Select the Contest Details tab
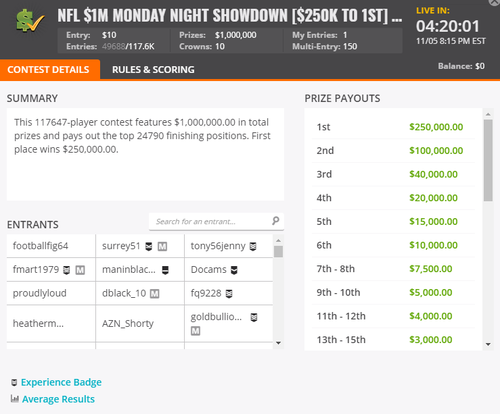 (49, 70)
